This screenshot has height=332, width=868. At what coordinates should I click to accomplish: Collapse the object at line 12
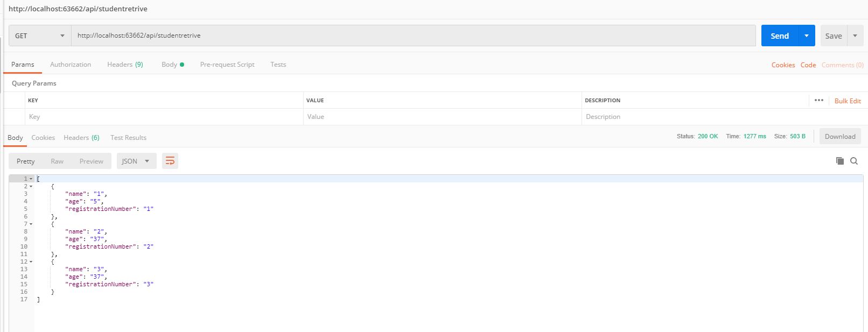31,262
